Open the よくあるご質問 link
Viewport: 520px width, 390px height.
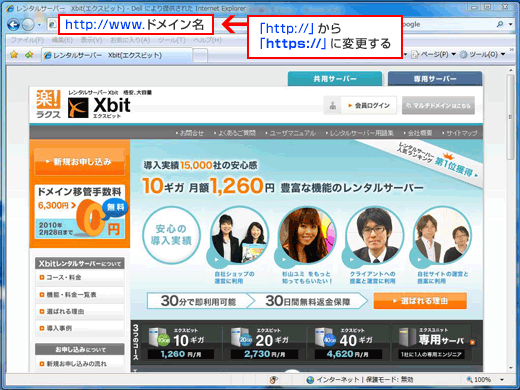point(235,133)
